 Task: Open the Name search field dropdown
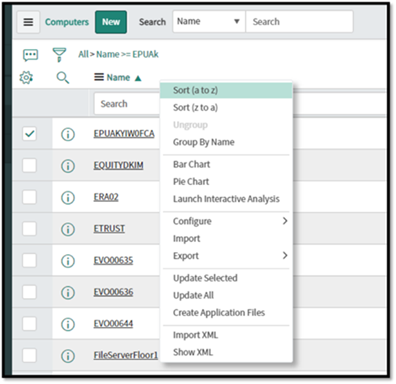click(209, 22)
